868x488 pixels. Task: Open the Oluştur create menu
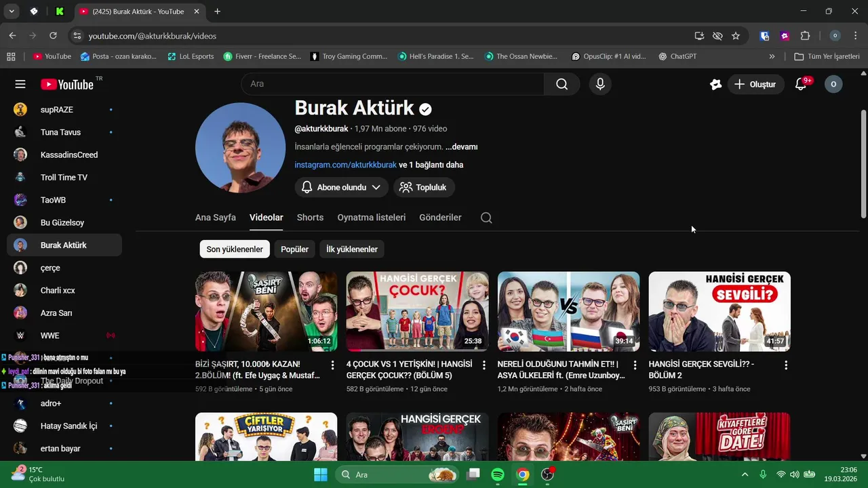pos(756,84)
